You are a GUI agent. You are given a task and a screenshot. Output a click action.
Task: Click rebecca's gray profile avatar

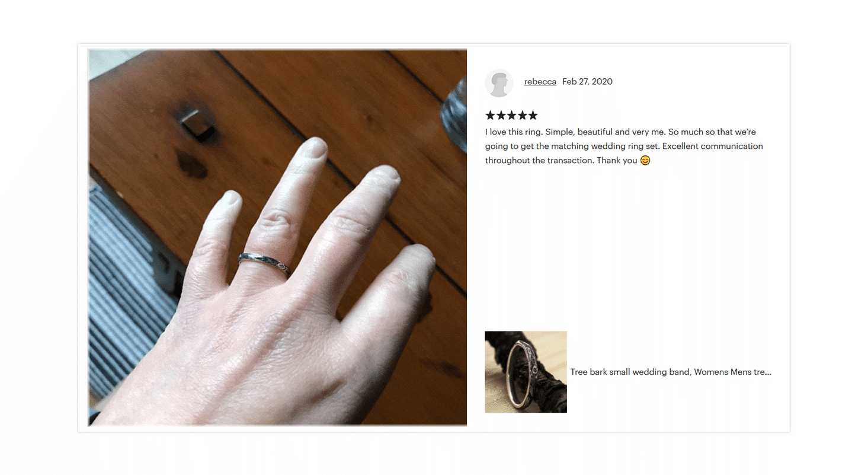pyautogui.click(x=499, y=82)
